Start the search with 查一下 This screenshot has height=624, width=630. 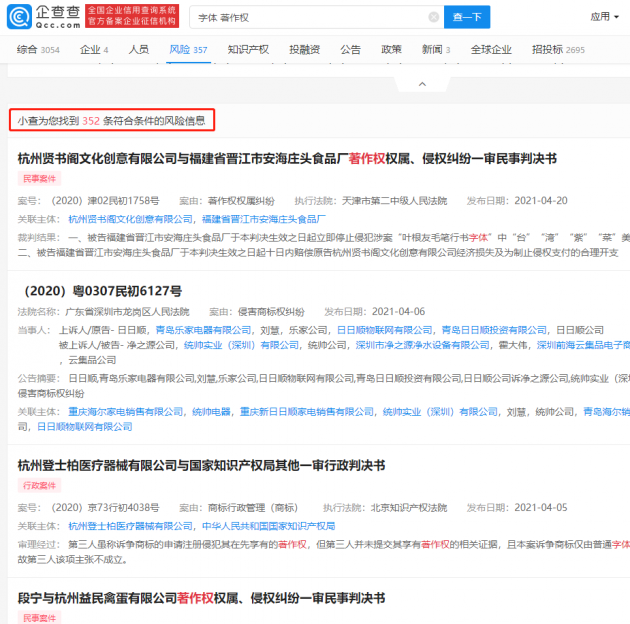467,17
